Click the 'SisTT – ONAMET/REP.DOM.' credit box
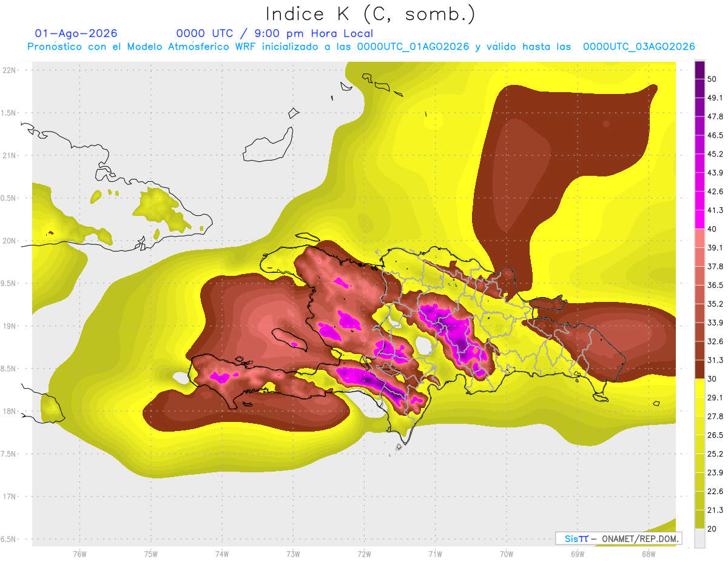The width and height of the screenshot is (728, 562). (x=618, y=538)
